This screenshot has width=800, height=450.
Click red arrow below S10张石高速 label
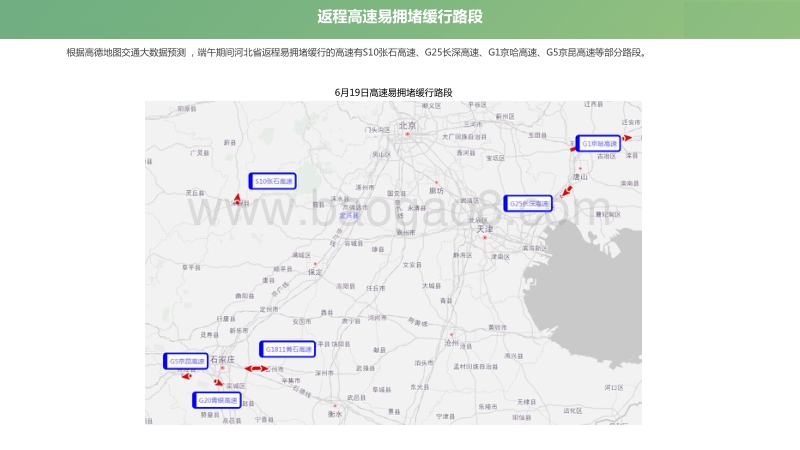point(237,198)
